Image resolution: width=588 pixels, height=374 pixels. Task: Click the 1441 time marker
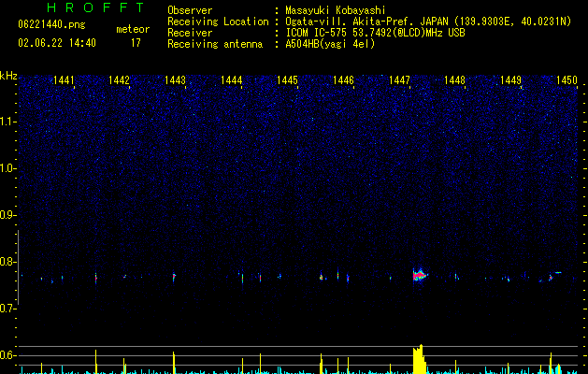pyautogui.click(x=64, y=80)
